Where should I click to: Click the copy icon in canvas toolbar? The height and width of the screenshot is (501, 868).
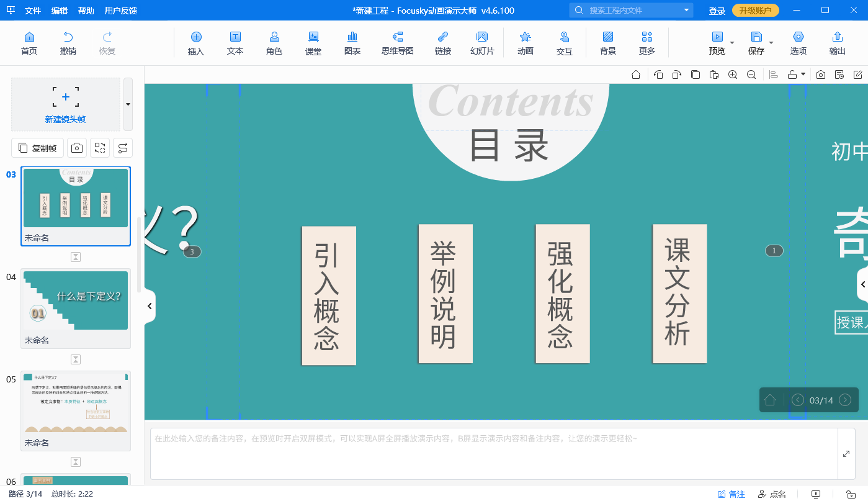[696, 74]
